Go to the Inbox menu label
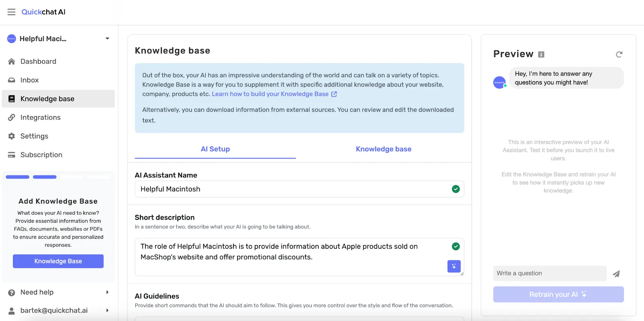 pos(30,80)
